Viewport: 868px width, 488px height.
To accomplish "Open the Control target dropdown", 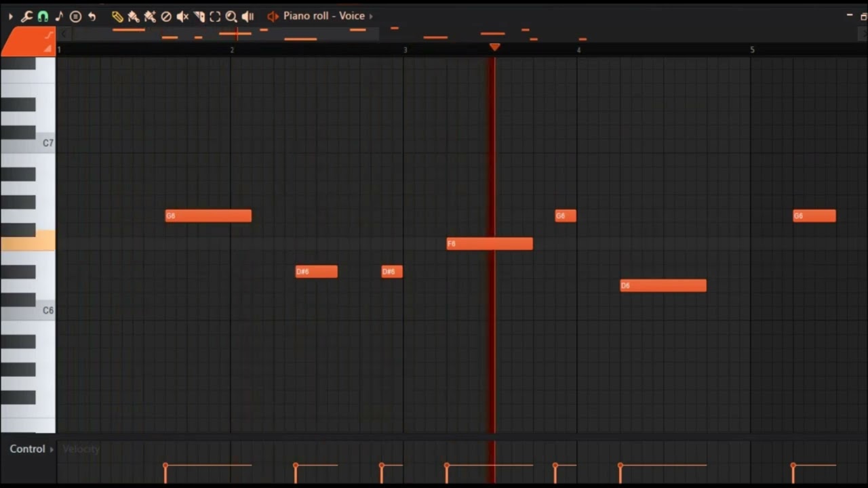I will [31, 449].
